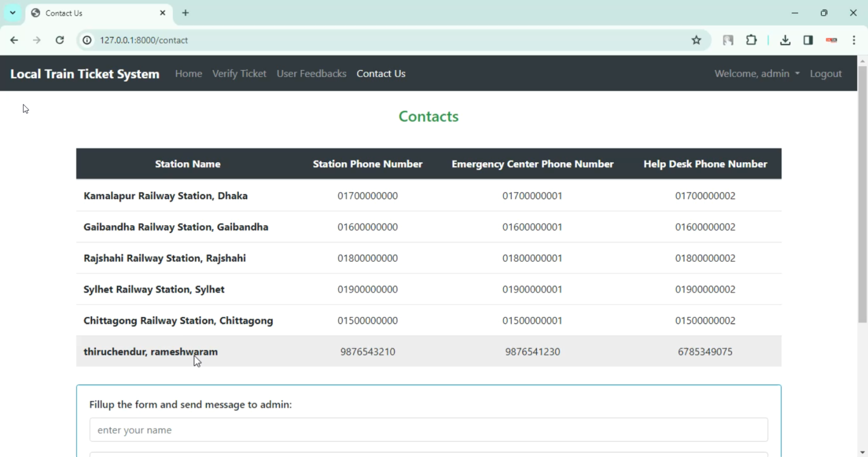The width and height of the screenshot is (868, 457).
Task: Click the address bar URL
Action: [144, 40]
